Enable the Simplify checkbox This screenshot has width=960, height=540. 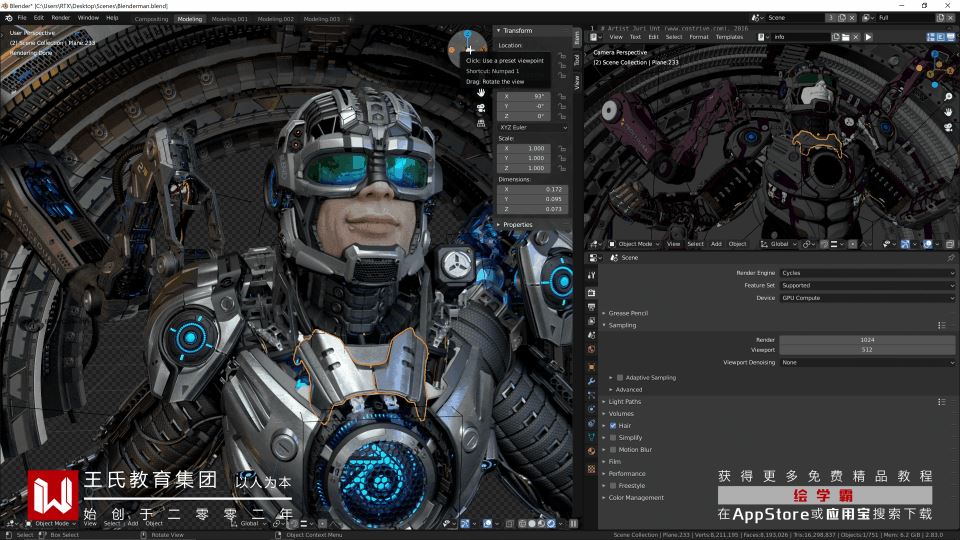click(x=613, y=437)
